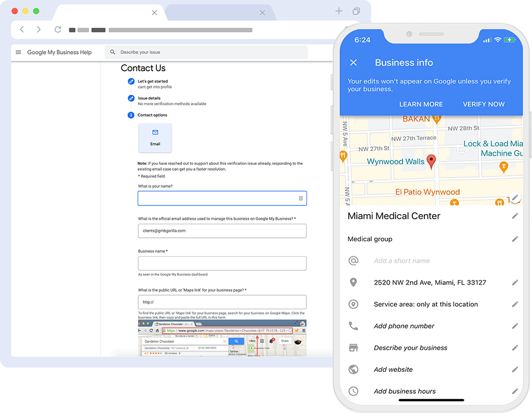The height and width of the screenshot is (413, 532).
Task: Edit the Medical group category with its pencil icon
Action: [x=515, y=238]
